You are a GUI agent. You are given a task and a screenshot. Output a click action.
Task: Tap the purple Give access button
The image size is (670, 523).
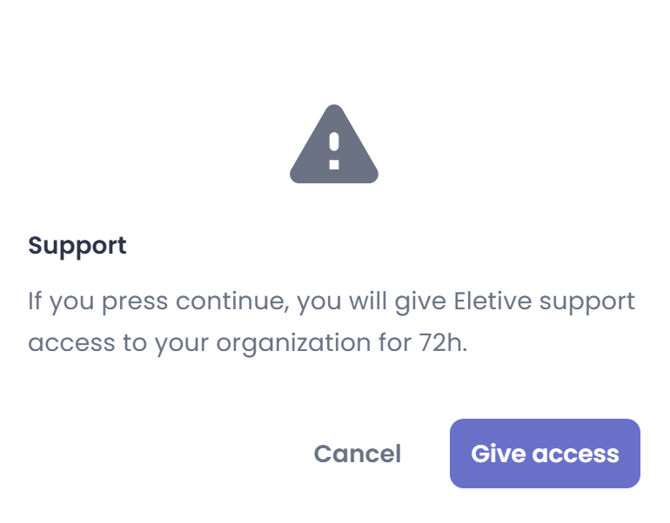point(545,453)
